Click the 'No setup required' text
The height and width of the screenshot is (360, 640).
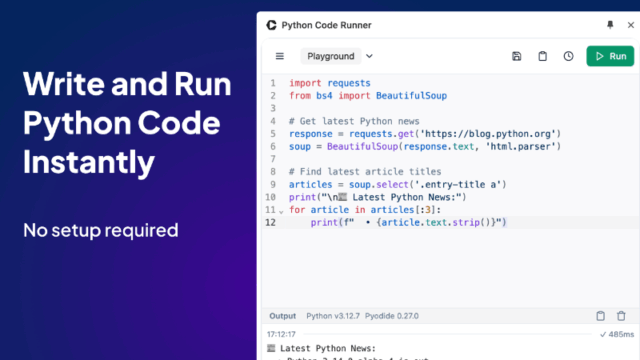coord(101,230)
